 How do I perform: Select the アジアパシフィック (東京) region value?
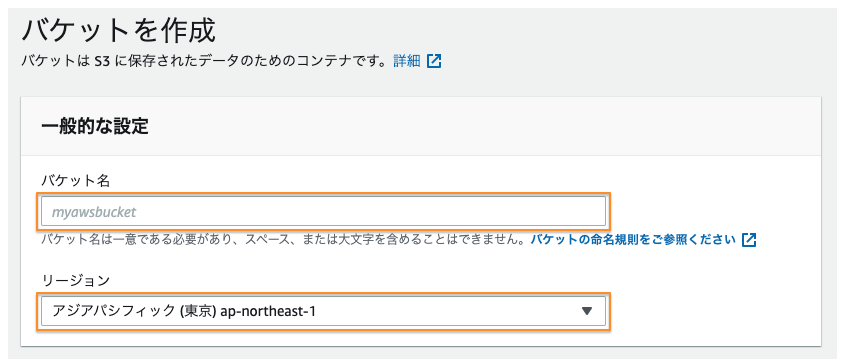pos(135,311)
